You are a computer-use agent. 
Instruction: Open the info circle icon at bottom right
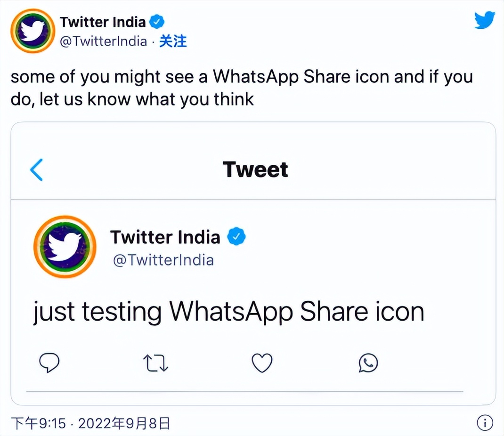point(485,423)
